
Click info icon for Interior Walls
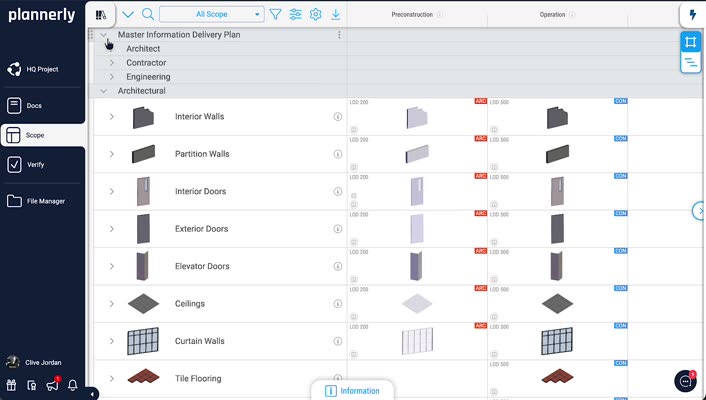coord(338,117)
